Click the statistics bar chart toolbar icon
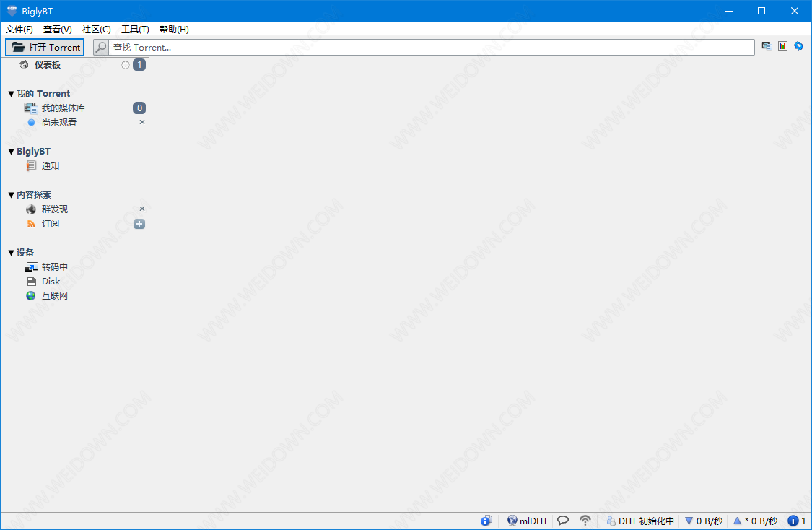This screenshot has width=812, height=530. click(x=782, y=46)
